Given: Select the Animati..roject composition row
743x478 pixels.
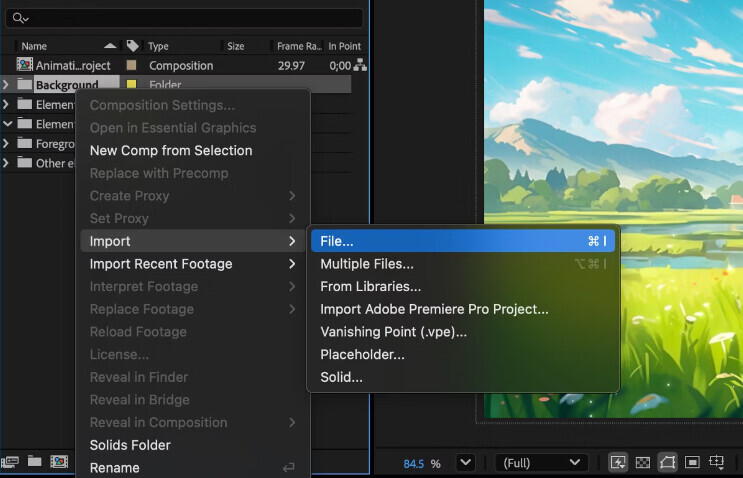Looking at the screenshot, I should click(x=184, y=65).
